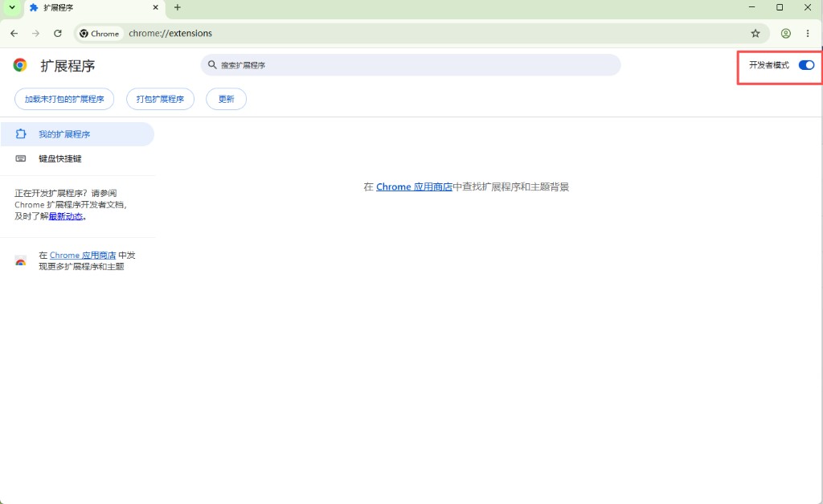Click the puzzle icon for 我的扩展程序
The image size is (823, 504).
(20, 134)
